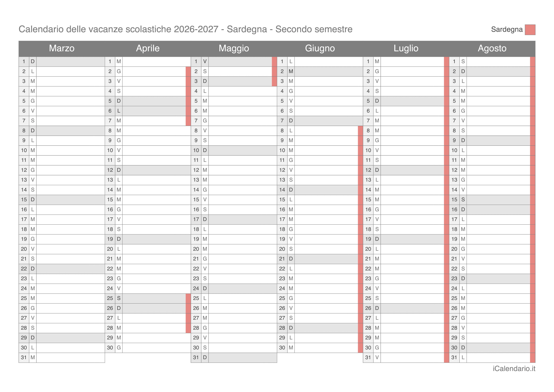Click the Sardegna legend color swatch
The height and width of the screenshot is (392, 554).
point(530,30)
